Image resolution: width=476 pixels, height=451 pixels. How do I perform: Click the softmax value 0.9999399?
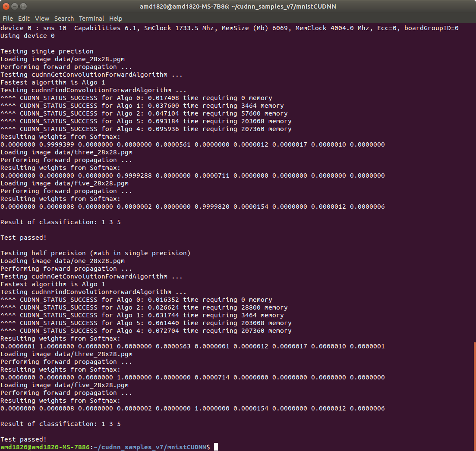[x=57, y=144]
